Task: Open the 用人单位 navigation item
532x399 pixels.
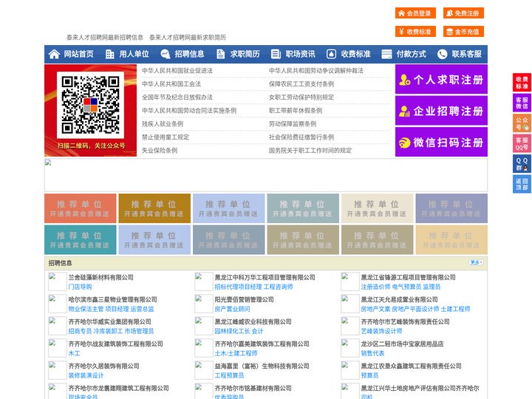Action: pyautogui.click(x=134, y=54)
